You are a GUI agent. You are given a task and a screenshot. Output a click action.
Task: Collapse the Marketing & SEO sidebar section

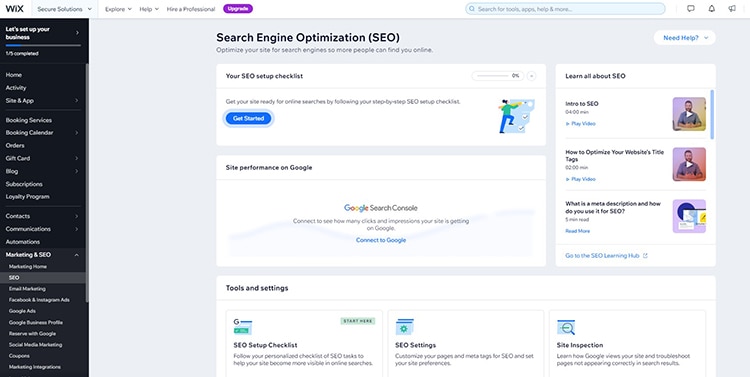point(77,255)
